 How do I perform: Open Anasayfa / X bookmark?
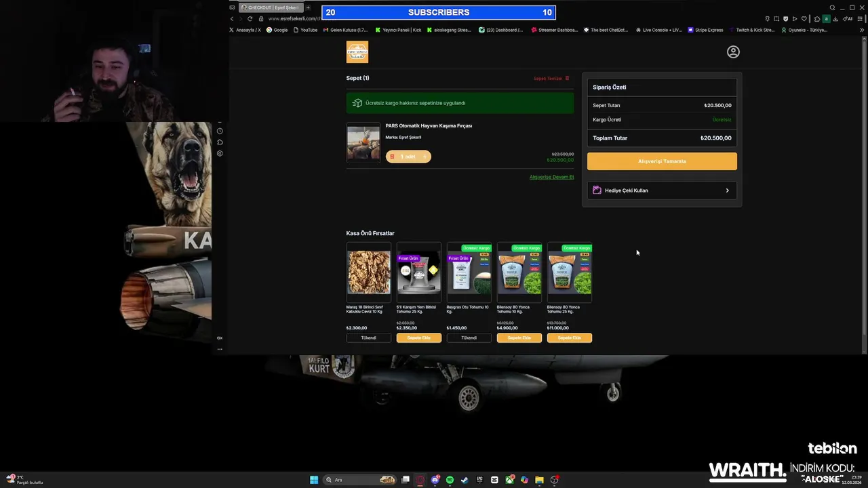click(245, 30)
